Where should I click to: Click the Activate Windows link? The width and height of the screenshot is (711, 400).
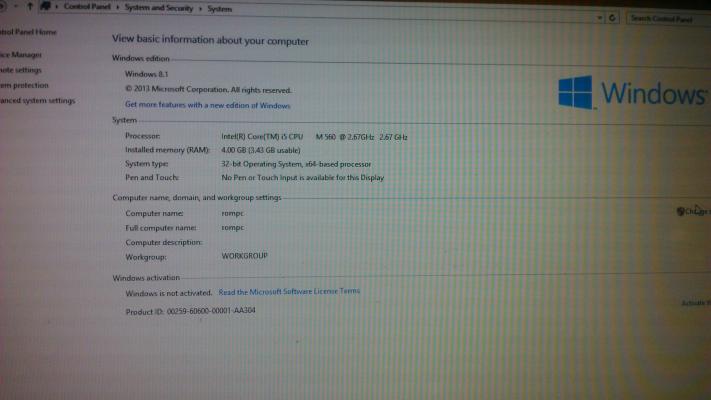(x=696, y=303)
